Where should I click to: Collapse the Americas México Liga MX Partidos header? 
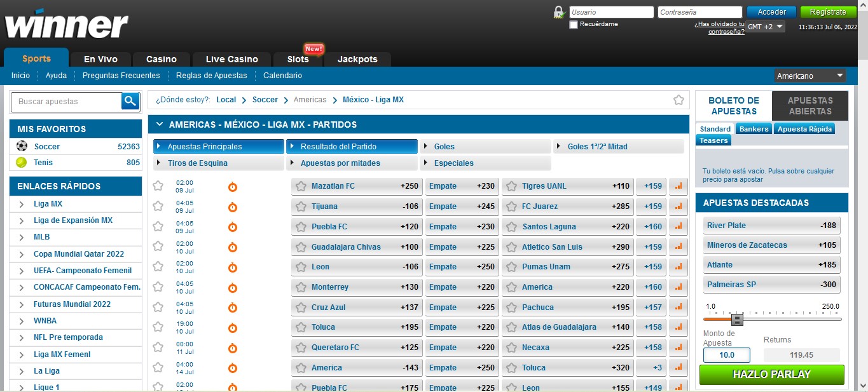tap(418, 125)
